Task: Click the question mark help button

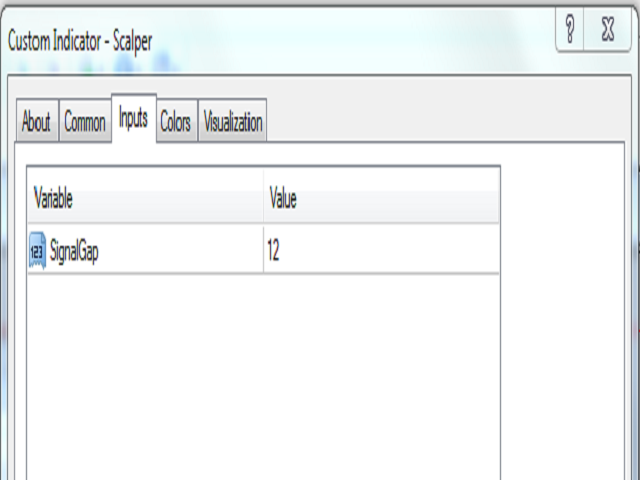Action: [570, 29]
